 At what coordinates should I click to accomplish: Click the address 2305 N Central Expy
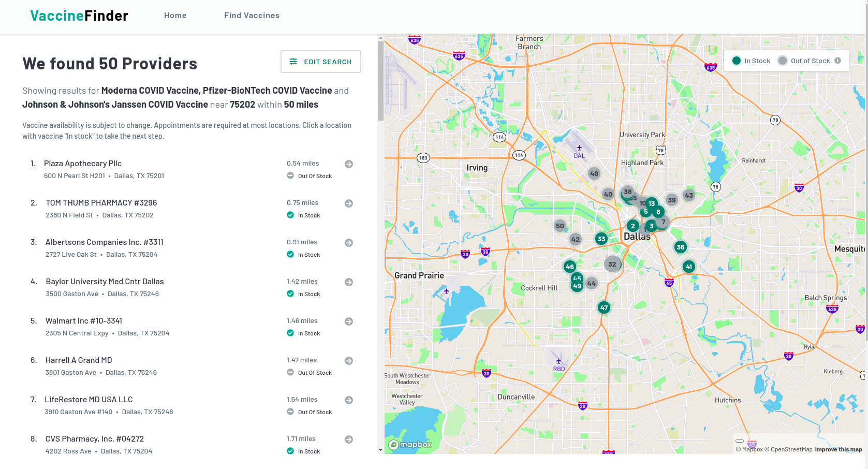pos(77,333)
